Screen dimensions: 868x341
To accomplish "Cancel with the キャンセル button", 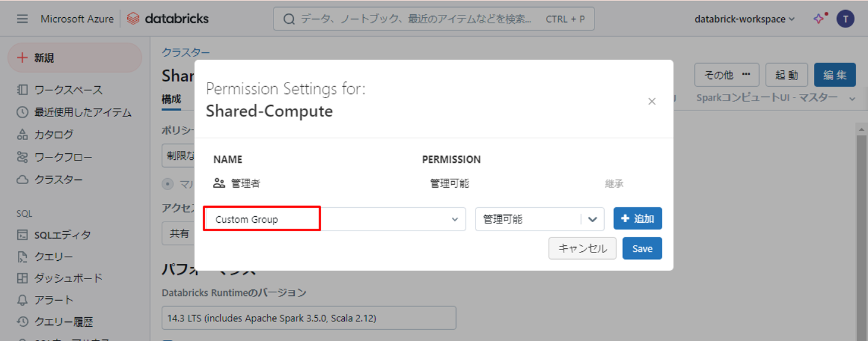I will click(582, 248).
